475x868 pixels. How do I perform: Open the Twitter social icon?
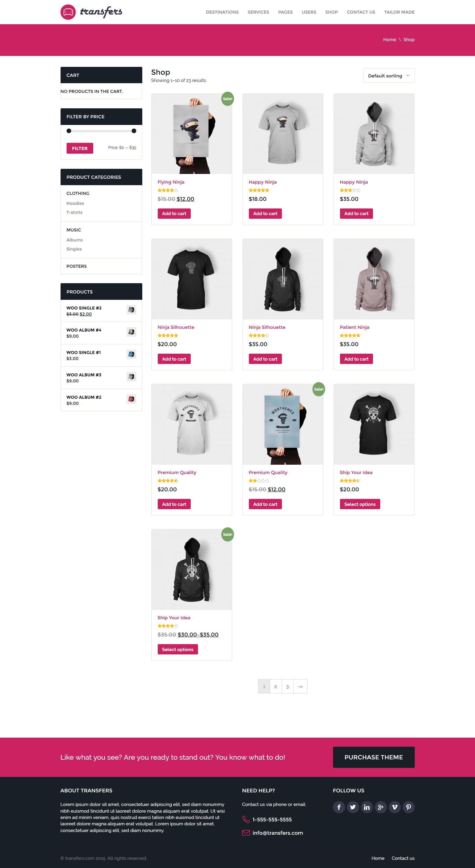[353, 807]
